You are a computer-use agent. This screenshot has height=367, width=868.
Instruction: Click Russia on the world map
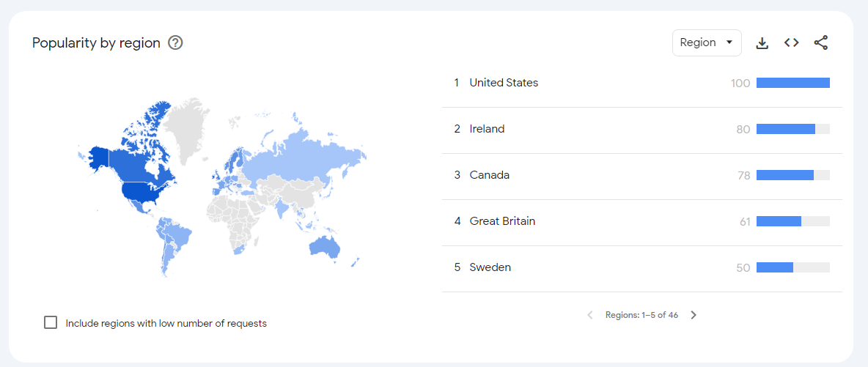308,155
